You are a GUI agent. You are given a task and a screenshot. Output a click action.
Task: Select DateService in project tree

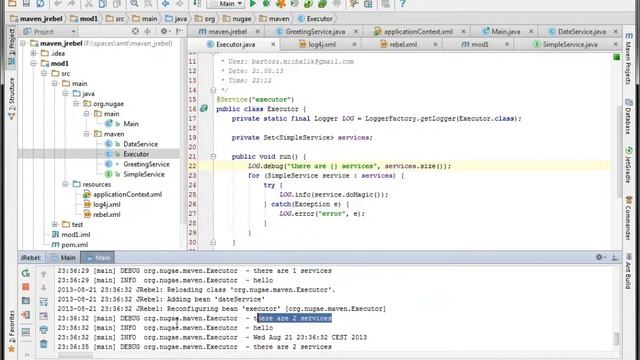(x=140, y=144)
